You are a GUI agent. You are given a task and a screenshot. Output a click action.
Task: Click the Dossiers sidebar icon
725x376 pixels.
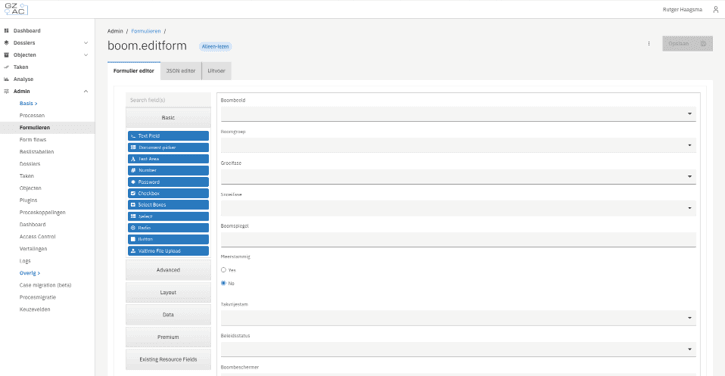(x=6, y=43)
